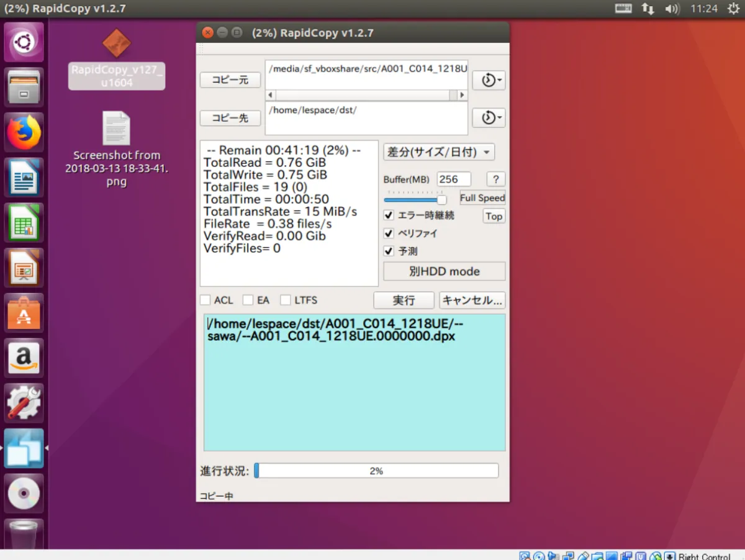Toggle the ベリファイ verify checkbox
The width and height of the screenshot is (745, 560).
pos(389,233)
